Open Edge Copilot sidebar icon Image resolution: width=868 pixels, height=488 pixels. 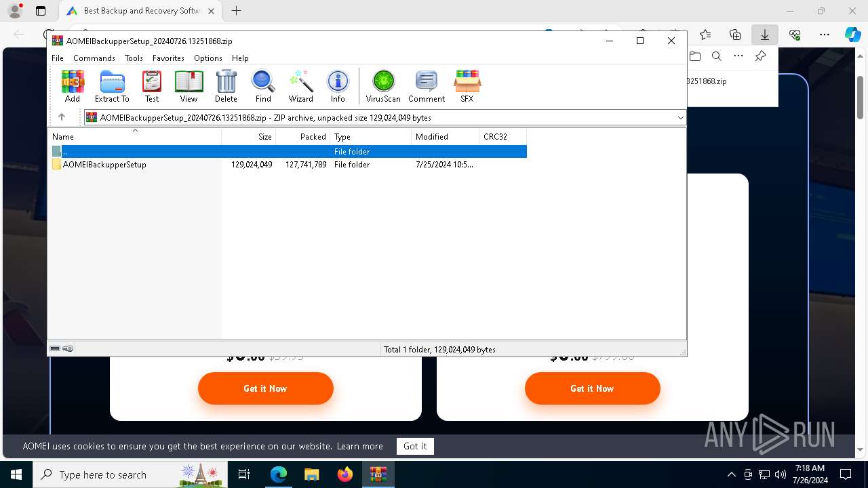coord(852,35)
